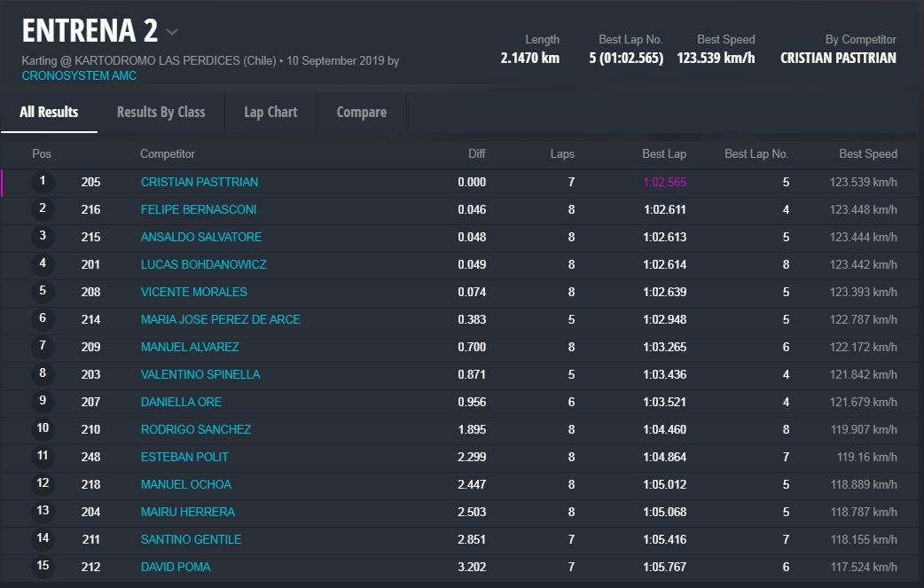Screen dimensions: 924x588
Task: Switch to the Results By Class tab
Action: click(x=161, y=112)
